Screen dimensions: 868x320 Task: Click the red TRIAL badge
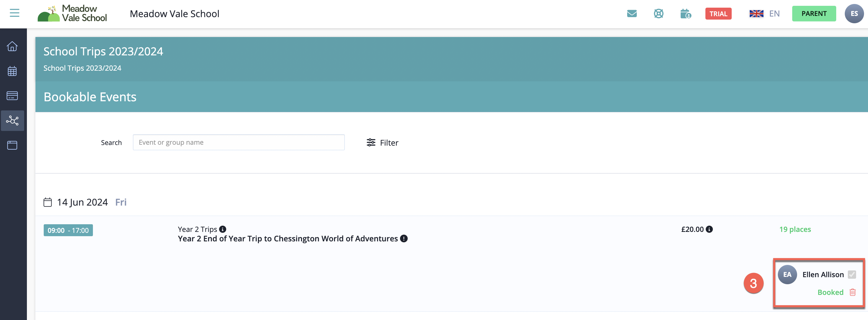tap(718, 14)
